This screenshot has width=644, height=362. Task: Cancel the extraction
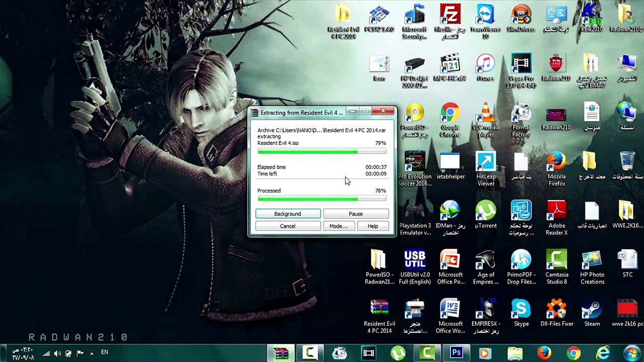coord(288,226)
